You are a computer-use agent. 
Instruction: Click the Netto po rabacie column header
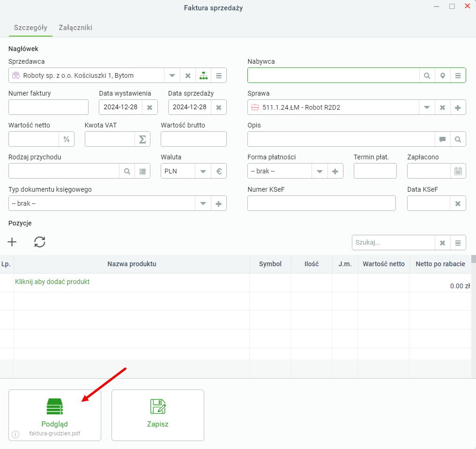click(440, 264)
